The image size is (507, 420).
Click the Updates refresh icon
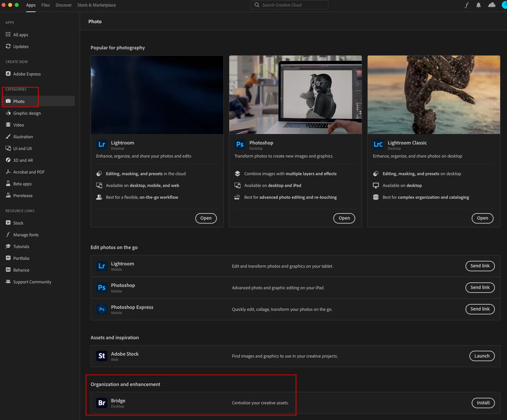click(x=8, y=46)
